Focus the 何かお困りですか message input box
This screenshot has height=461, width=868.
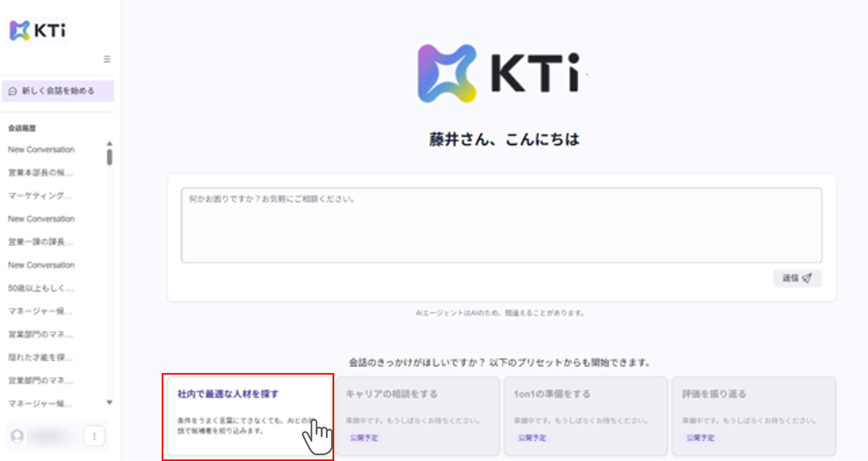(x=501, y=225)
